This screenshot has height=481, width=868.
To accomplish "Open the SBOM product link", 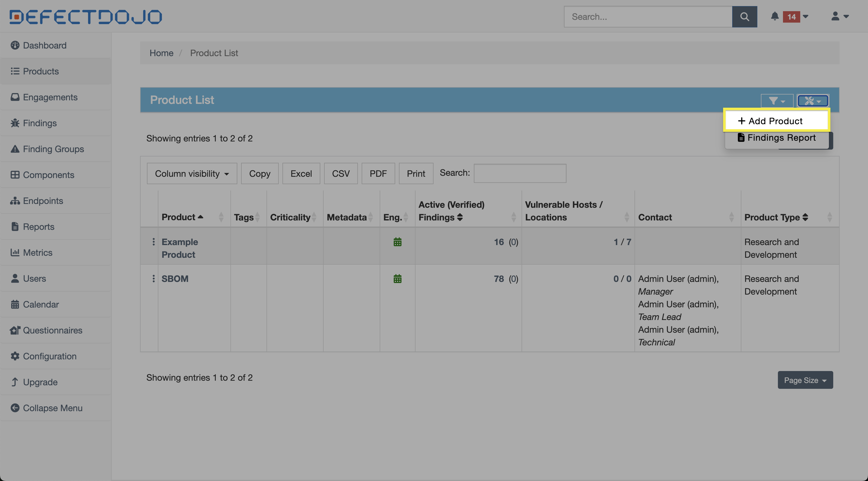I will pos(175,279).
